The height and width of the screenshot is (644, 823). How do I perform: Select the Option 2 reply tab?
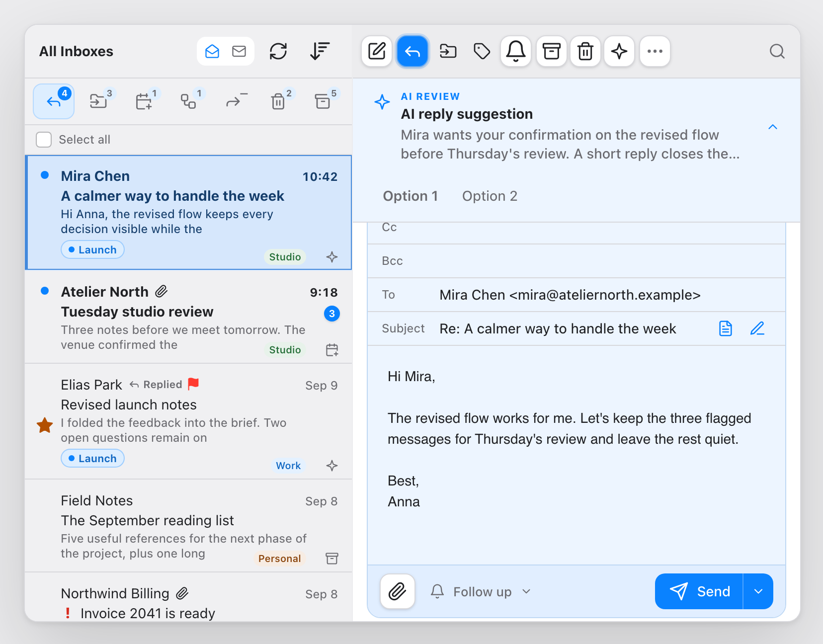point(490,196)
